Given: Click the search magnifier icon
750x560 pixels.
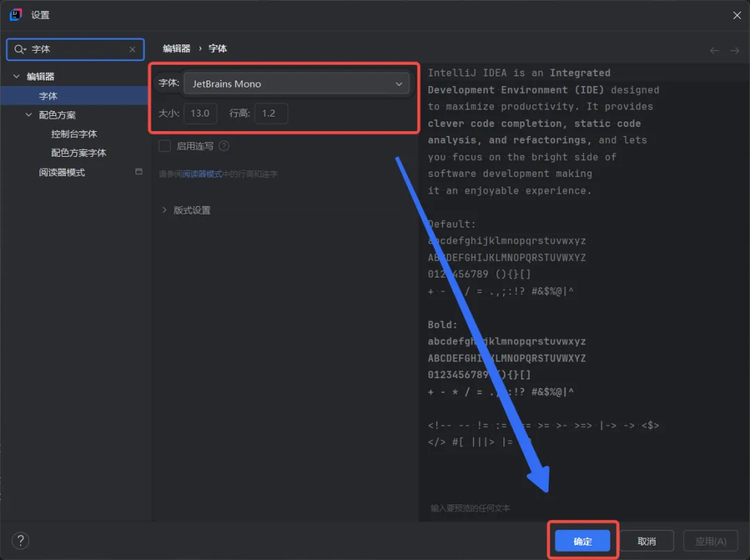Looking at the screenshot, I should tap(19, 49).
